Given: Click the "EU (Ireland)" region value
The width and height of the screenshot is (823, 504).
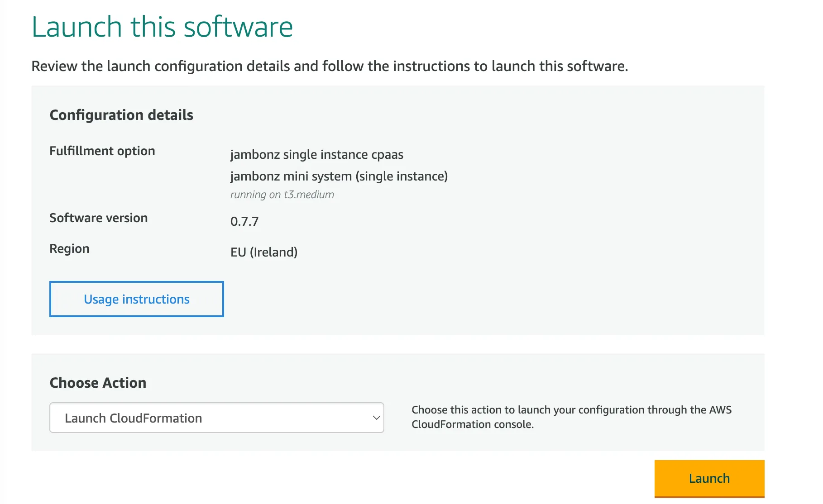Looking at the screenshot, I should 264,252.
